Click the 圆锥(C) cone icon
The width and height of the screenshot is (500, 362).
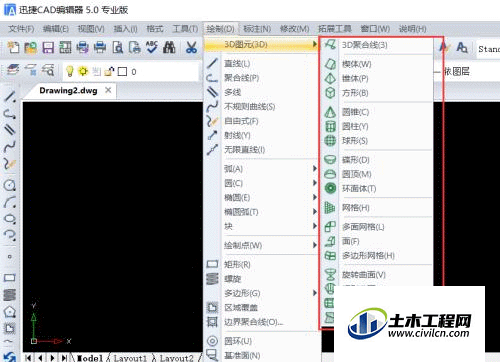330,112
